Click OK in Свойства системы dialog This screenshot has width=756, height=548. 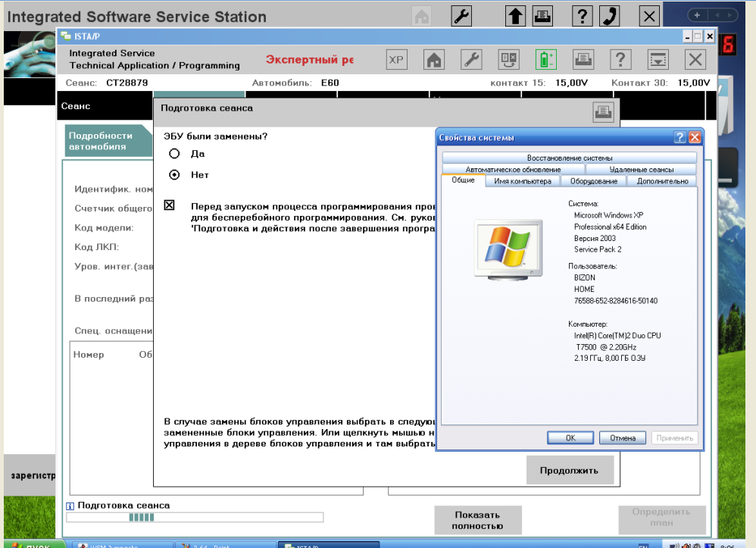(x=570, y=437)
